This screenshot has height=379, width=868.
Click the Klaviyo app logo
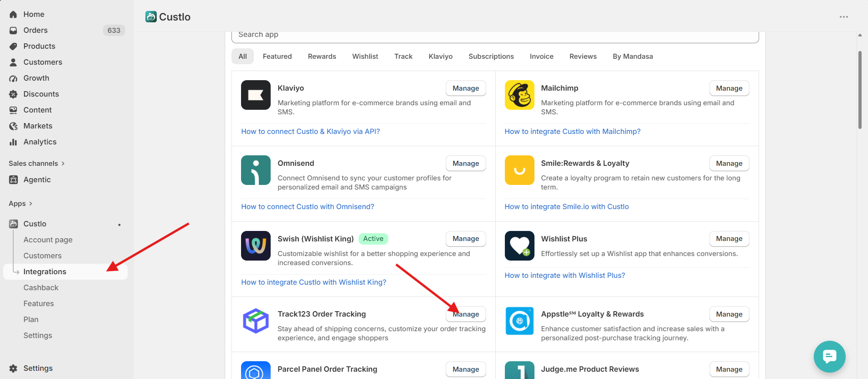click(x=256, y=95)
